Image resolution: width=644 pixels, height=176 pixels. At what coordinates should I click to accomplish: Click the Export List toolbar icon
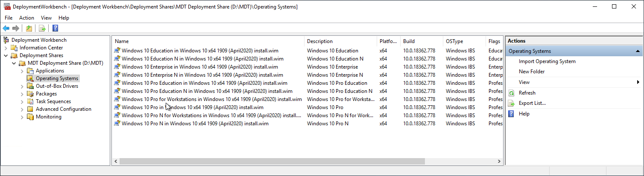(42, 28)
